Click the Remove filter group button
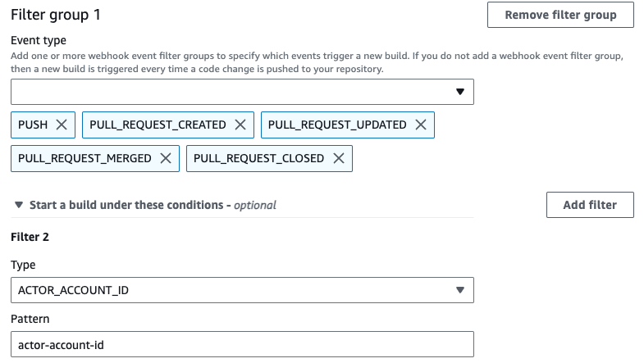644x363 pixels. (560, 15)
